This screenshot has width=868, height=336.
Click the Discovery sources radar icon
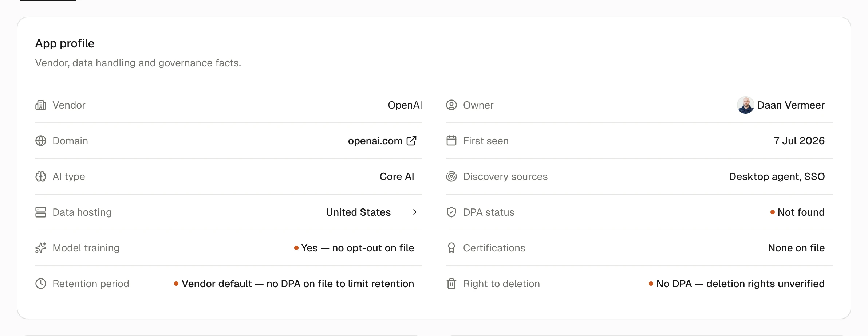tap(451, 176)
